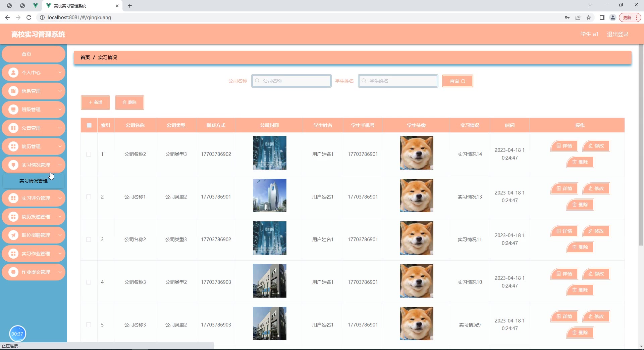Expand the 班级管理 menu chevron

point(60,110)
